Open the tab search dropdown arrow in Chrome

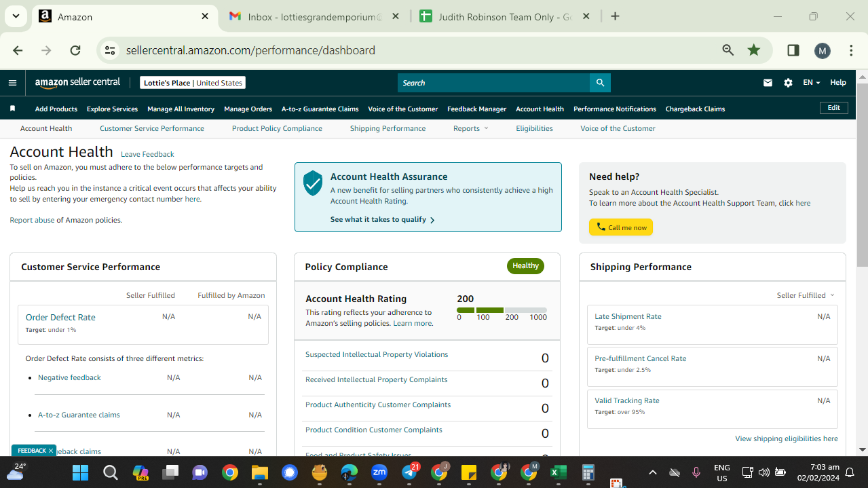(x=16, y=16)
